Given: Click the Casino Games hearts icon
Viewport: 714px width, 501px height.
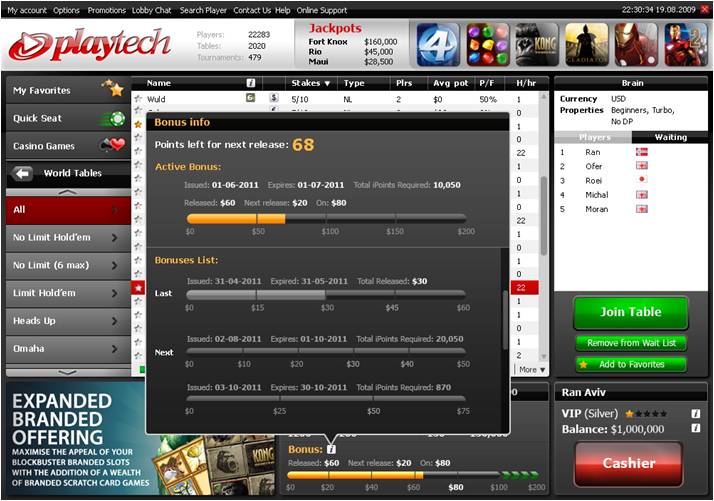Looking at the screenshot, I should click(112, 145).
